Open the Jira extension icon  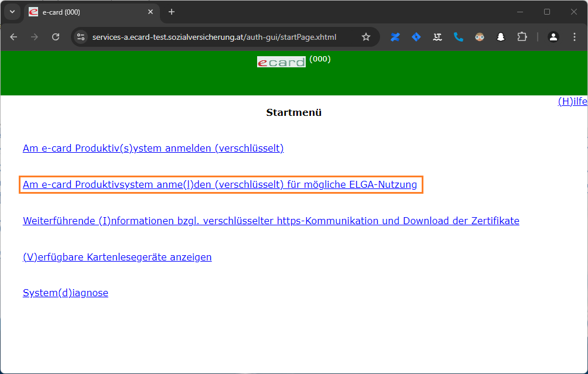click(416, 37)
